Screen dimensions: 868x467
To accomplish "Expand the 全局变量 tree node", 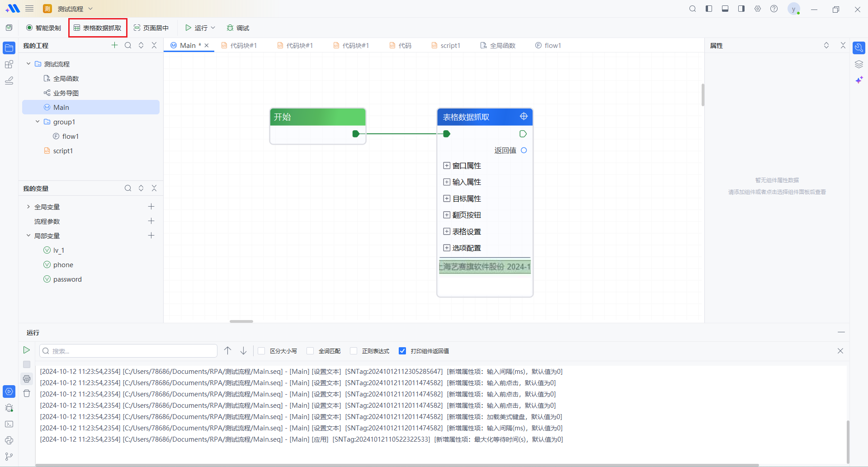I will [x=28, y=207].
